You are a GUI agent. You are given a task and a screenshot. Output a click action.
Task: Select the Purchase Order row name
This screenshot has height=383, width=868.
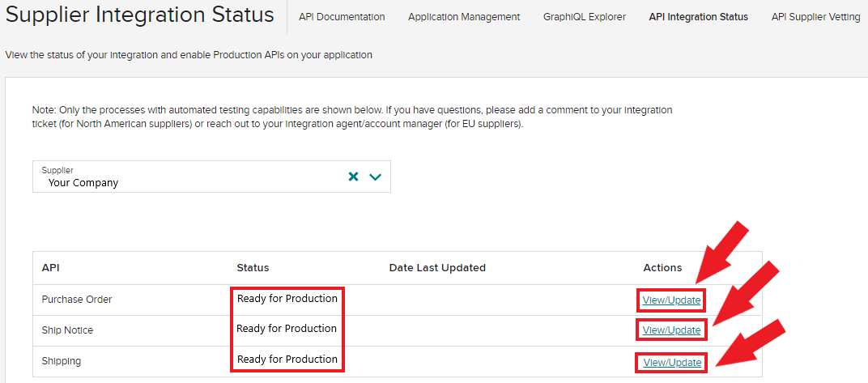point(77,300)
